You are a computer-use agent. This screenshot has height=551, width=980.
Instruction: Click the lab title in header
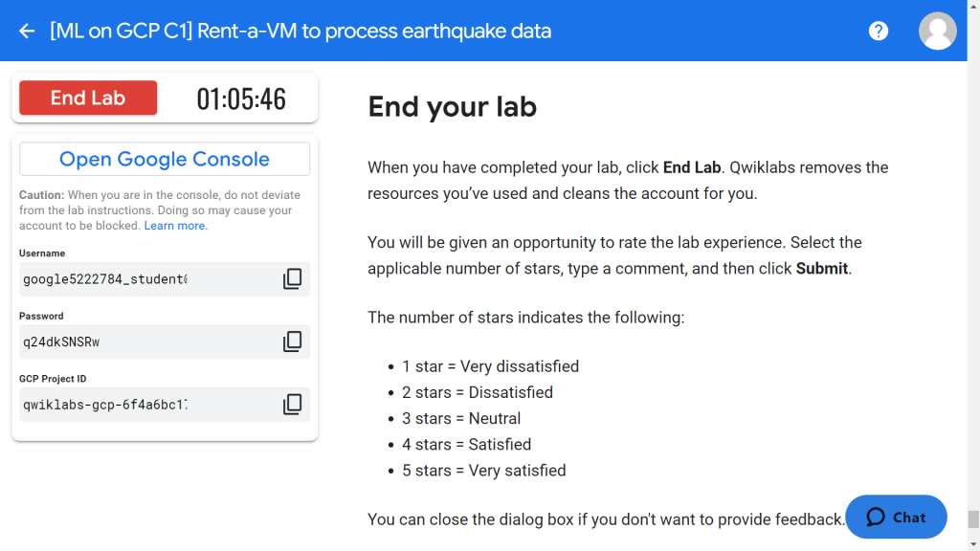pyautogui.click(x=301, y=31)
